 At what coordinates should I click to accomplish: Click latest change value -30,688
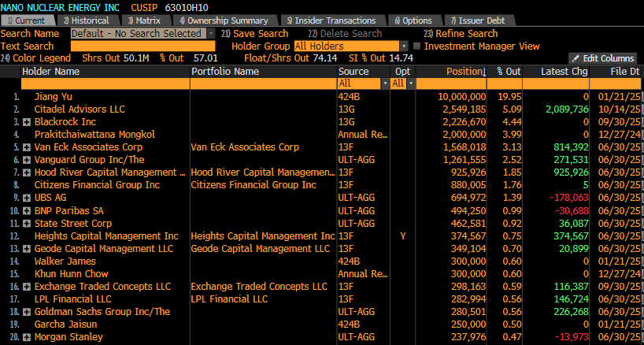point(572,210)
